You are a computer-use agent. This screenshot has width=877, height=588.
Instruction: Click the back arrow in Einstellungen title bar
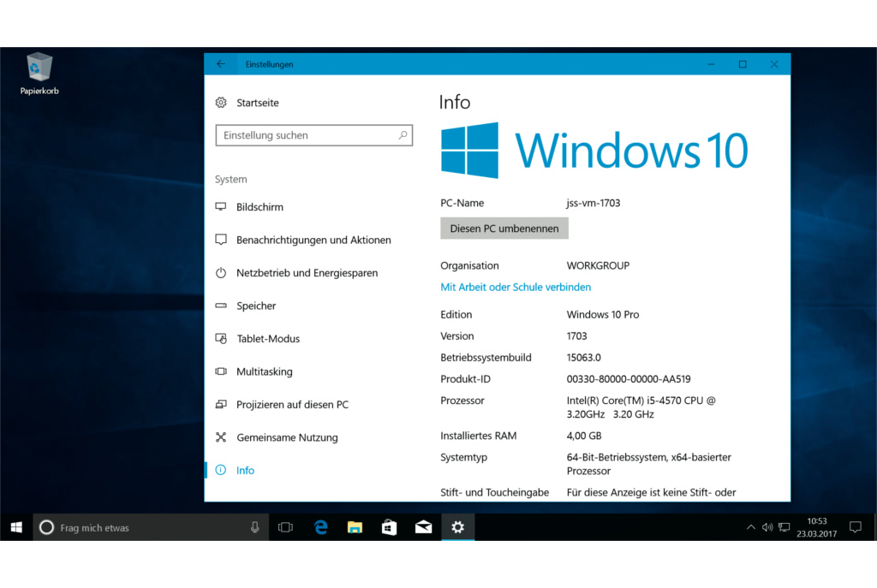click(x=221, y=64)
